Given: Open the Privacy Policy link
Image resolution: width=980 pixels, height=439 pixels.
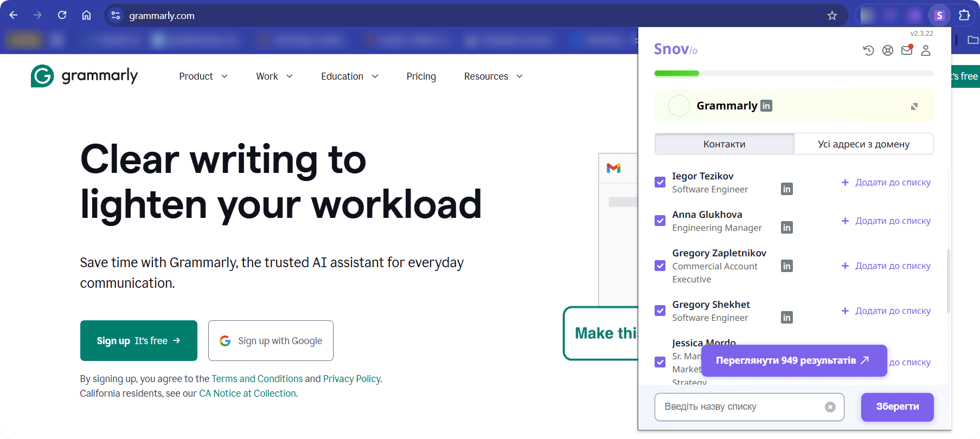Looking at the screenshot, I should [x=351, y=379].
